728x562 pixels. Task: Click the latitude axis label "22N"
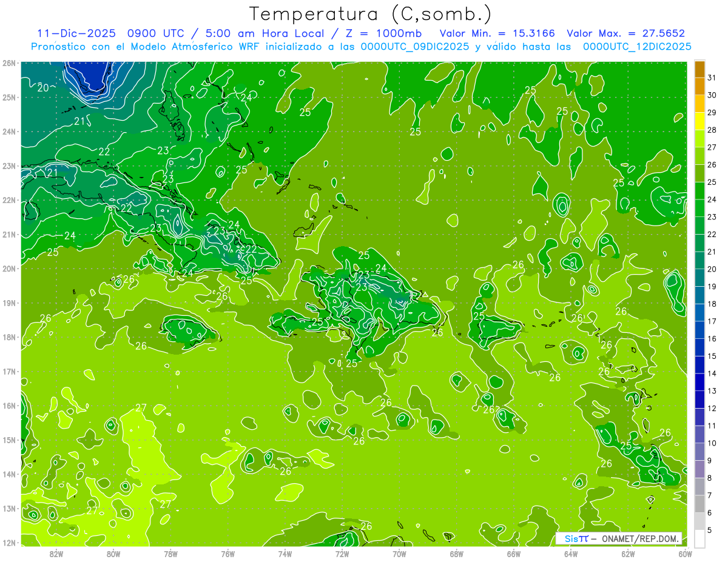[x=8, y=200]
